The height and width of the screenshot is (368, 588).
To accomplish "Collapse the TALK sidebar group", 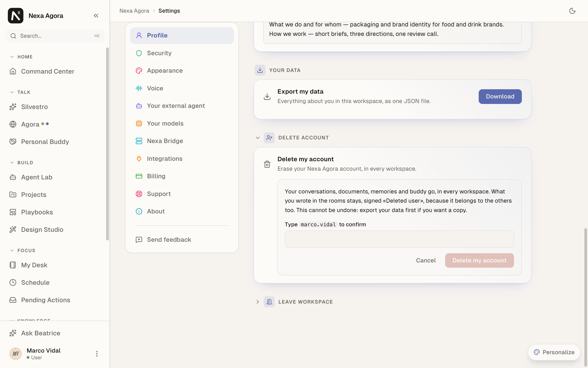I will click(x=12, y=92).
